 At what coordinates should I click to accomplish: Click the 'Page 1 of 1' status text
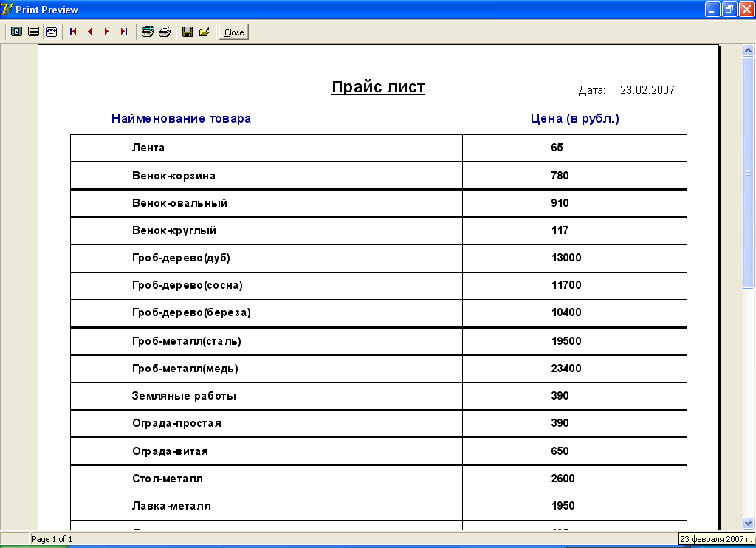52,539
